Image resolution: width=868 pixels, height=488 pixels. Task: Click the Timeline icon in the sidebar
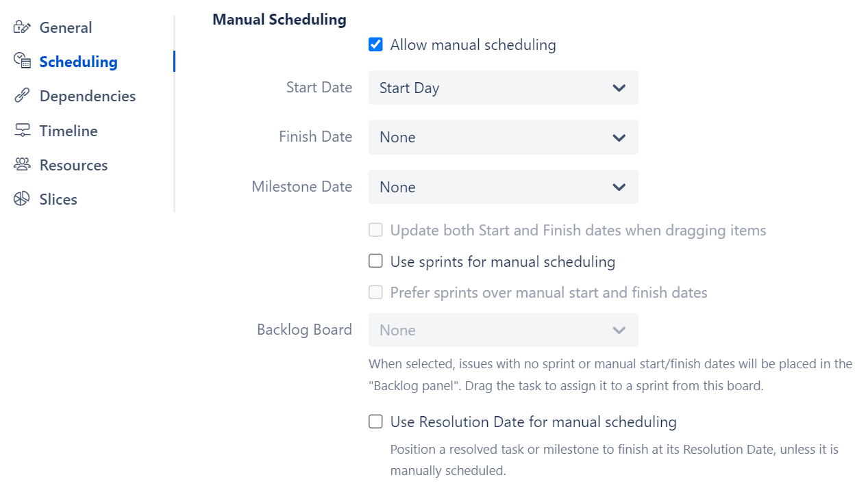point(20,130)
